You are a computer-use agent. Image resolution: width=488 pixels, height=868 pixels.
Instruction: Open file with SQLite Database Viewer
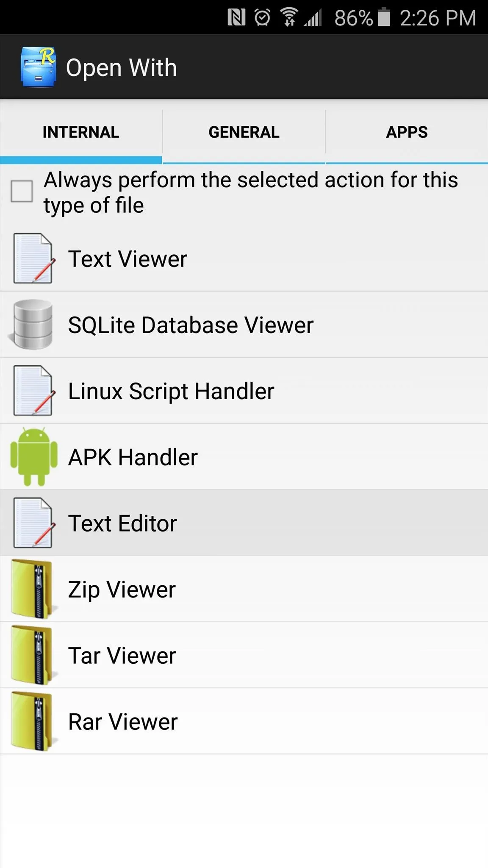(244, 325)
